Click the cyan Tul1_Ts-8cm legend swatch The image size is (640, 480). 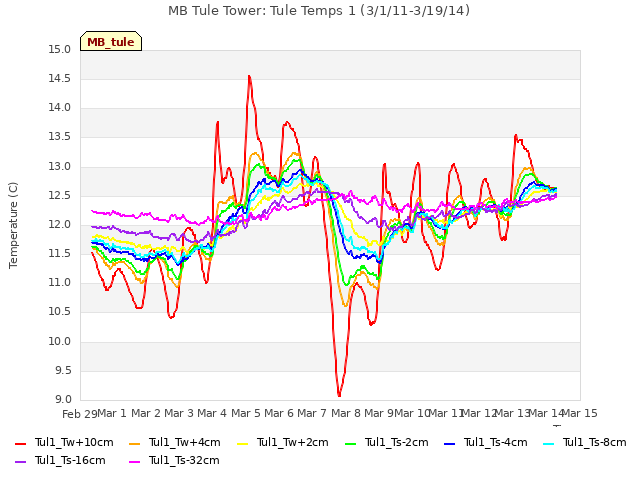coord(549,444)
